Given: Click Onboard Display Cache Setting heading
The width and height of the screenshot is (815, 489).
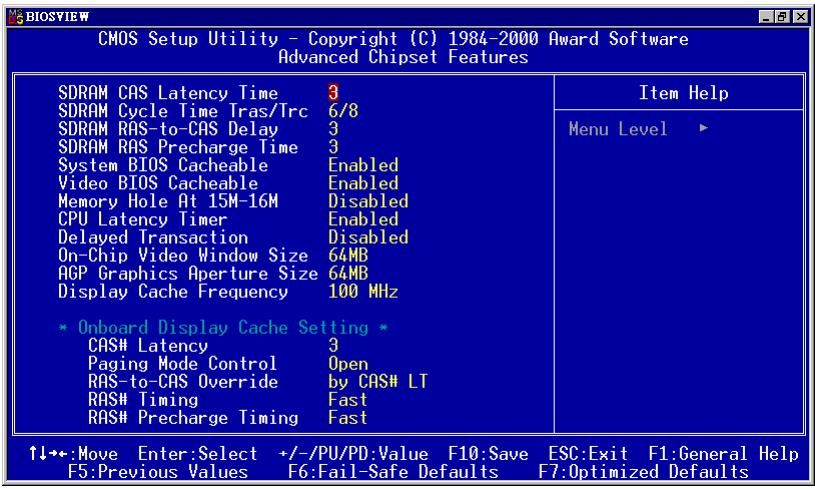Looking at the screenshot, I should (223, 328).
